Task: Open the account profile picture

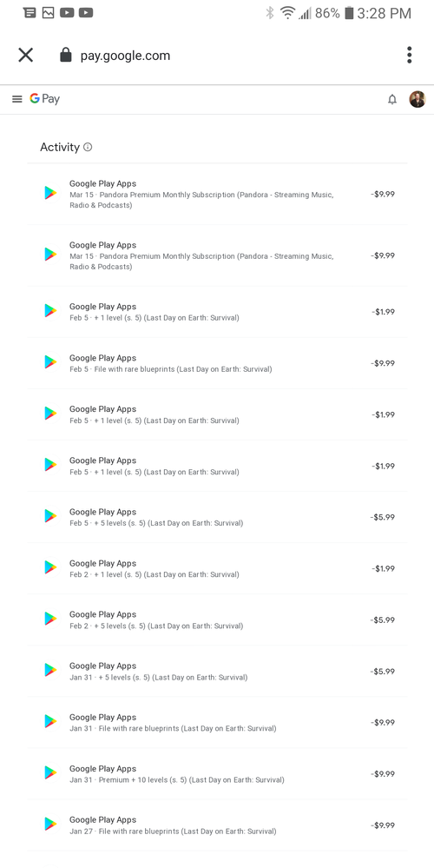Action: (418, 99)
